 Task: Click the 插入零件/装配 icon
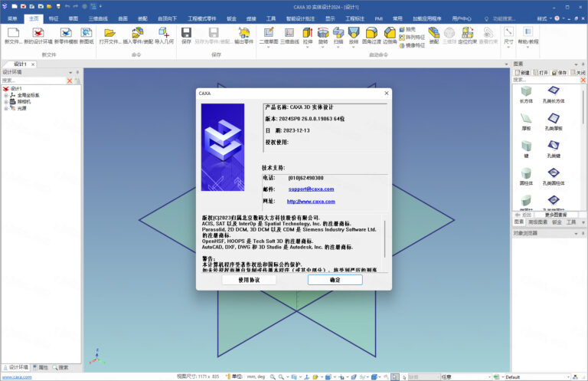click(x=138, y=33)
